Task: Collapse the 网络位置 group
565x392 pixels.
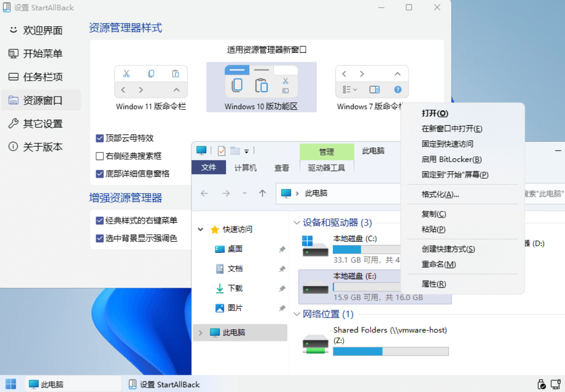Action: [297, 315]
